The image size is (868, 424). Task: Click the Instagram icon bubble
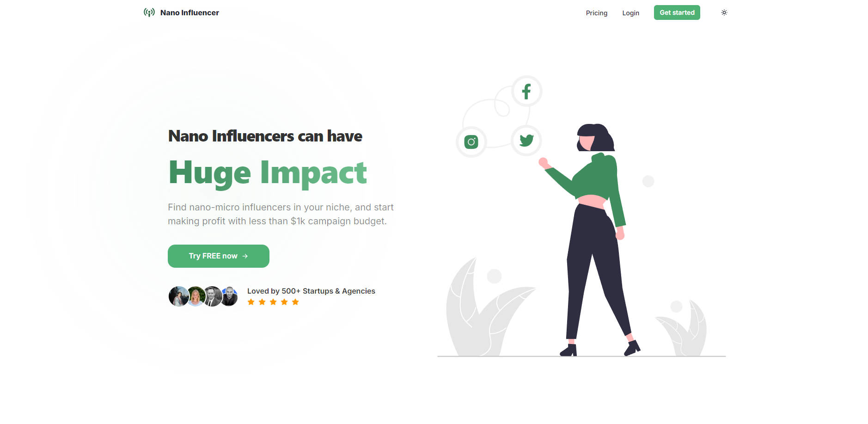pos(471,142)
